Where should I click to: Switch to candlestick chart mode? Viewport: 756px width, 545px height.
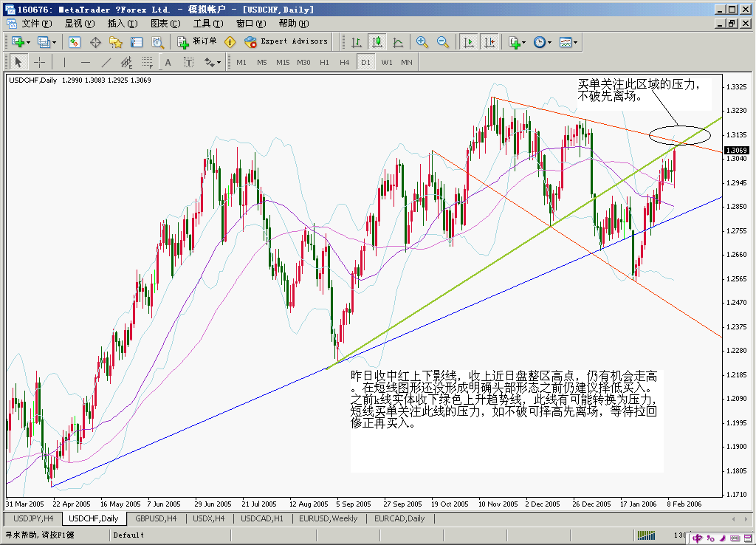[377, 42]
